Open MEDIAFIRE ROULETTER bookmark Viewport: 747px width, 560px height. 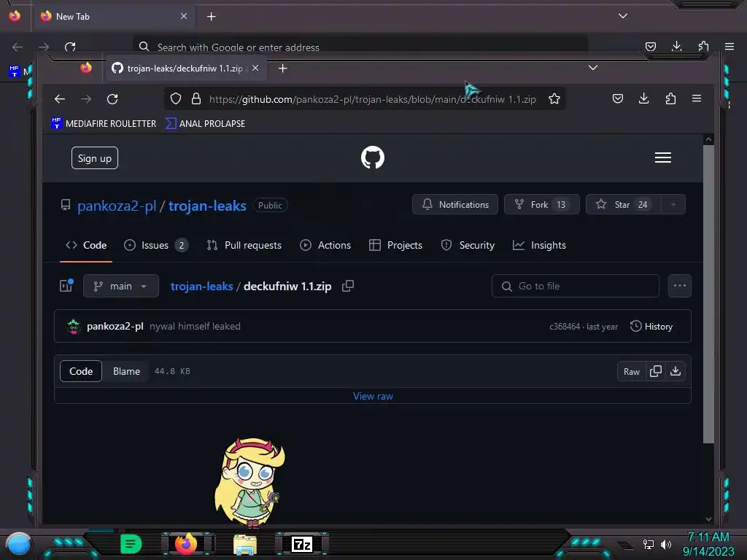point(104,123)
